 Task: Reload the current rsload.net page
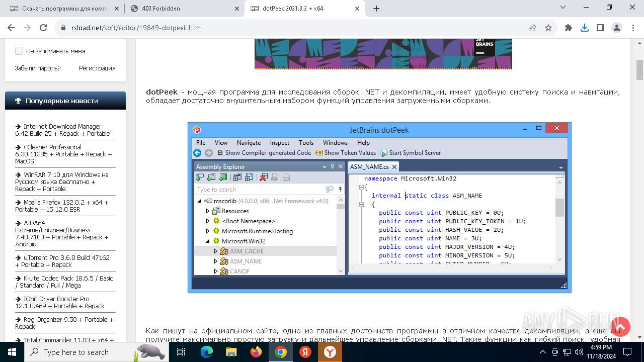point(43,28)
